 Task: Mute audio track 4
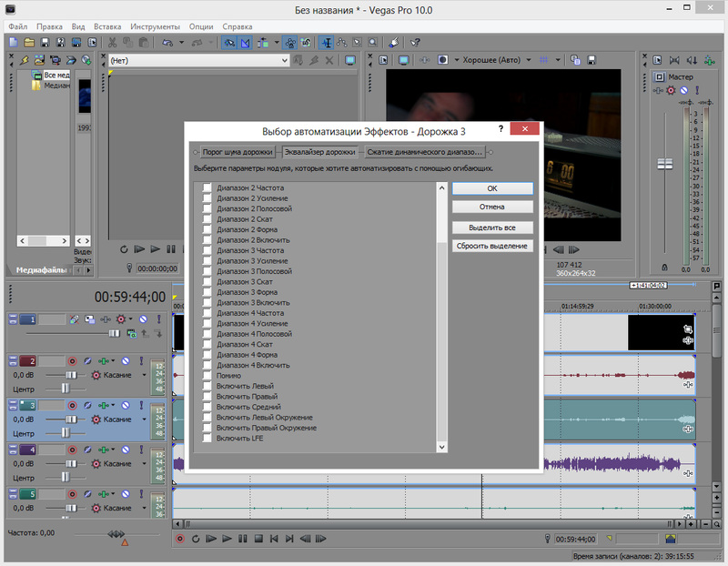click(x=126, y=450)
